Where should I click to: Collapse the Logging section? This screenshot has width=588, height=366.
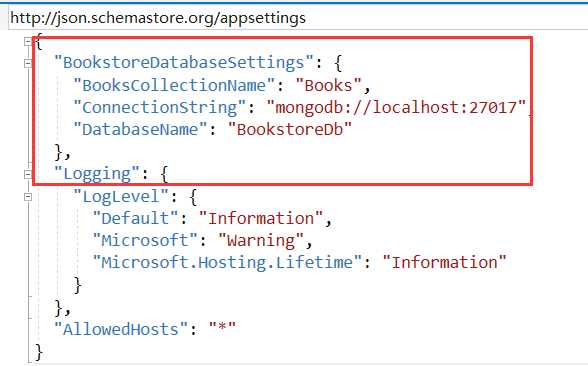pos(28,174)
